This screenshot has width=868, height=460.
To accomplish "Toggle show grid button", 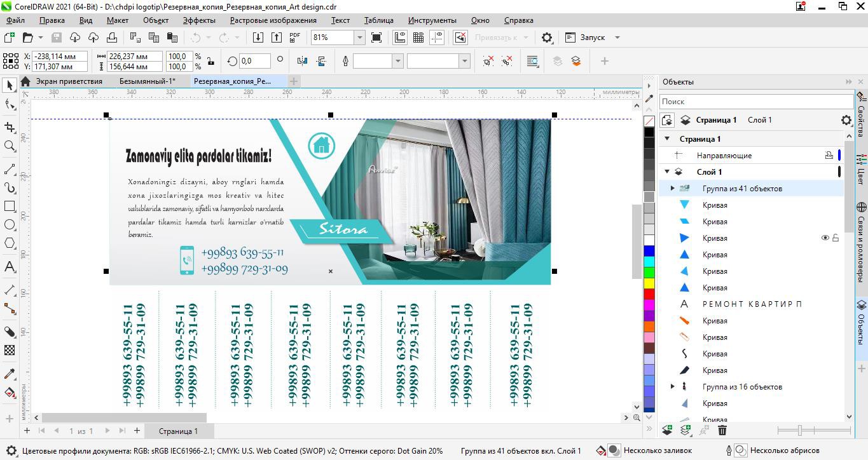I will (418, 37).
